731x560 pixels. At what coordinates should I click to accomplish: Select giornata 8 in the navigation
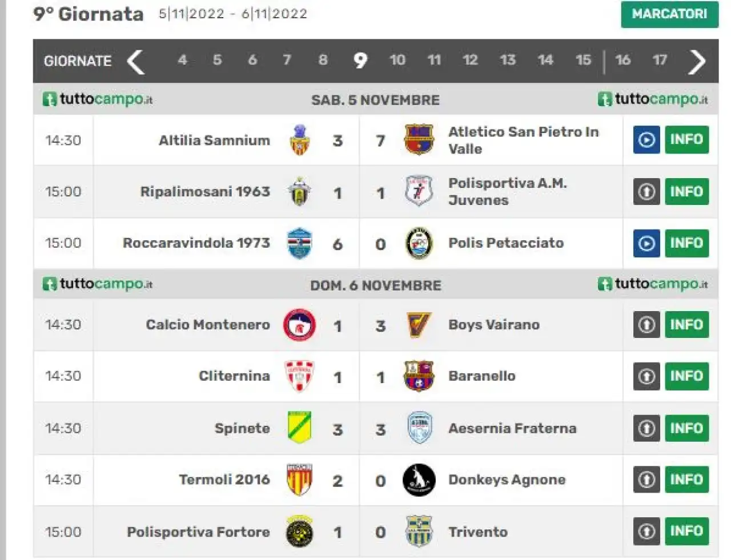[323, 60]
